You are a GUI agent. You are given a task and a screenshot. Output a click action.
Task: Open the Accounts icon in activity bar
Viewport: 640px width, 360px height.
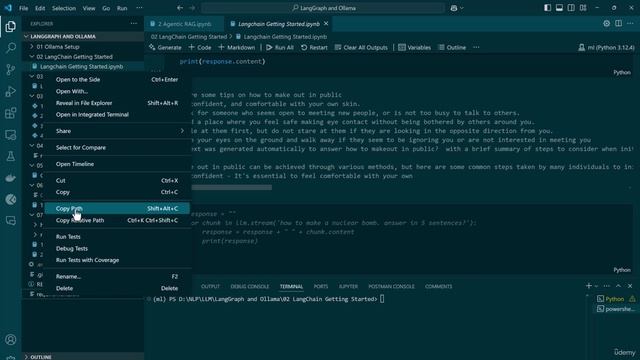[11, 340]
